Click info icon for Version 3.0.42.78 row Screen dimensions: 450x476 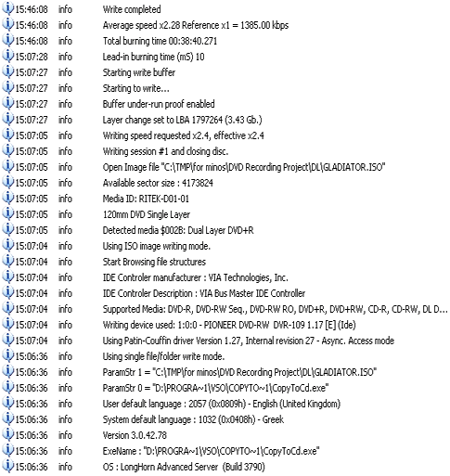(7, 434)
